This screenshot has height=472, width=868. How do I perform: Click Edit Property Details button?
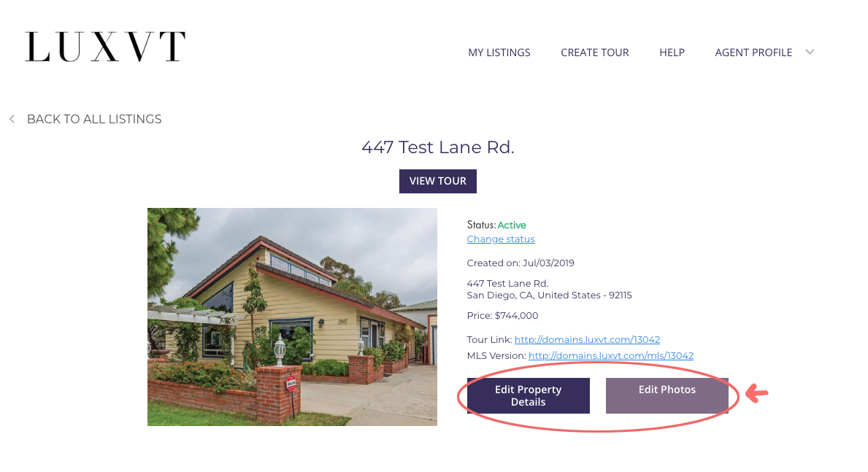528,395
